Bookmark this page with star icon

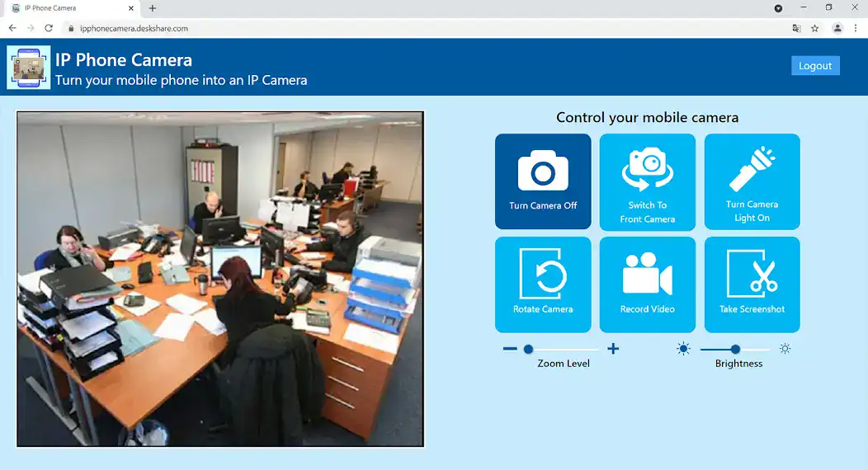(x=815, y=28)
